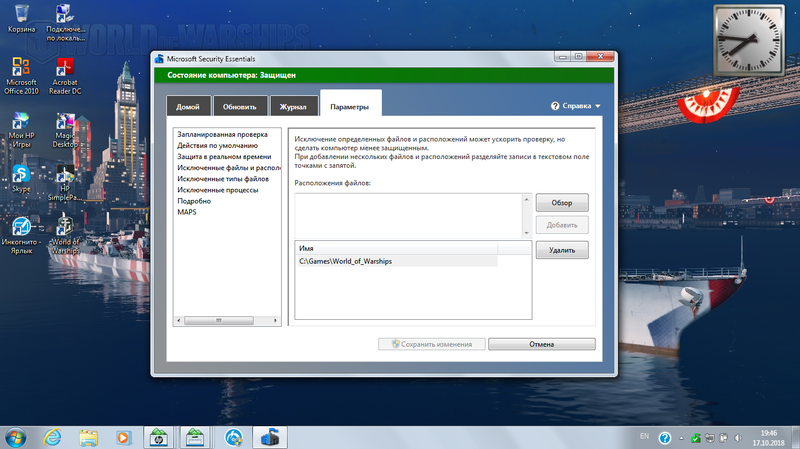Click the Microsoft Security Essentials title bar icon
This screenshot has height=449, width=800.
point(159,59)
